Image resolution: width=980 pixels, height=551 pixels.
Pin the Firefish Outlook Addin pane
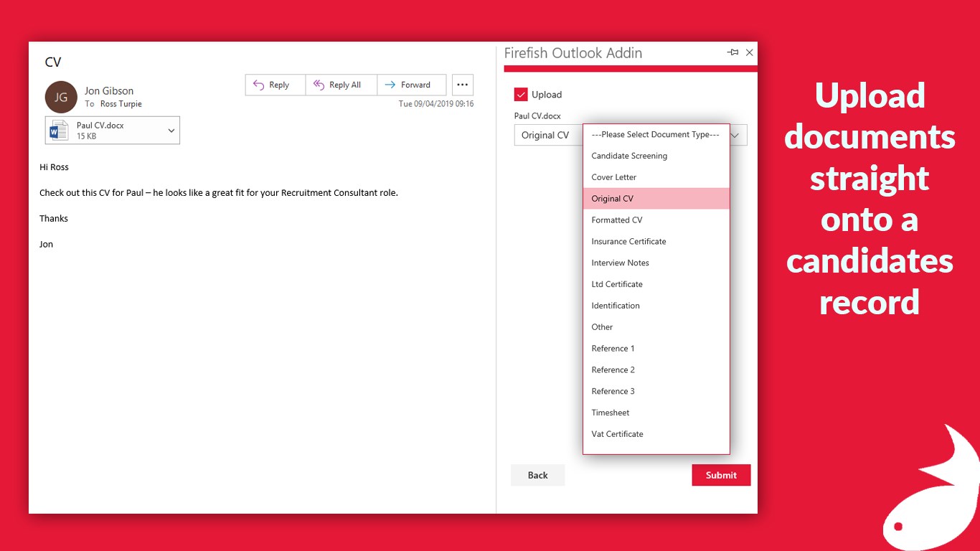coord(732,52)
